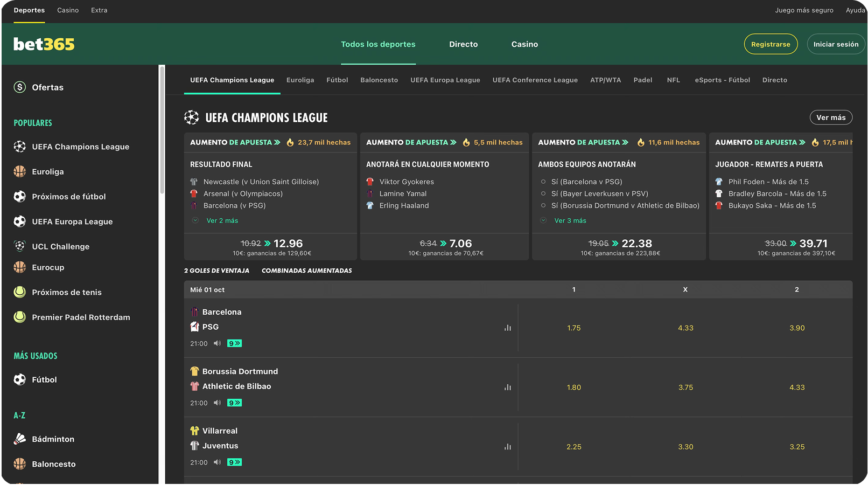Select Sí (Borussia Dortmund v Athletic) option
This screenshot has height=485, width=868.
tap(543, 205)
